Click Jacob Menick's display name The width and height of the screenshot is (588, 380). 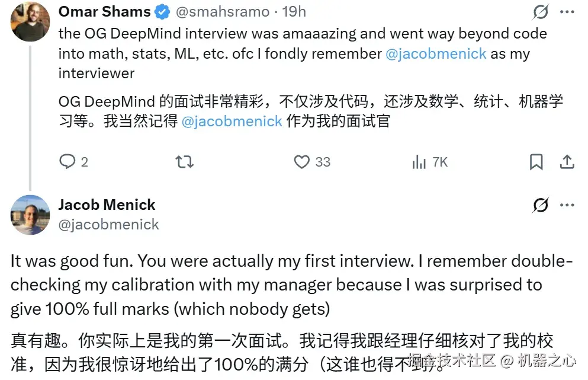click(x=107, y=205)
